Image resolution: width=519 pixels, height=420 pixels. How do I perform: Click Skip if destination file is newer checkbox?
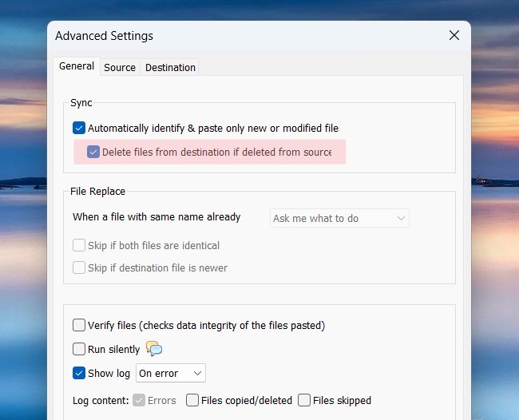(79, 268)
